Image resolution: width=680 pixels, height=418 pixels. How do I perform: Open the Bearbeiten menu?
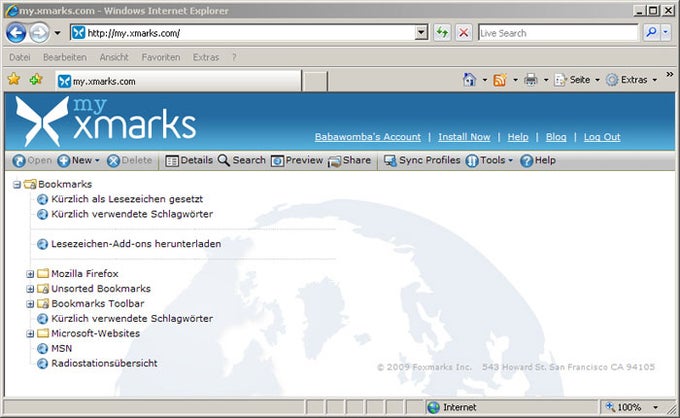65,57
